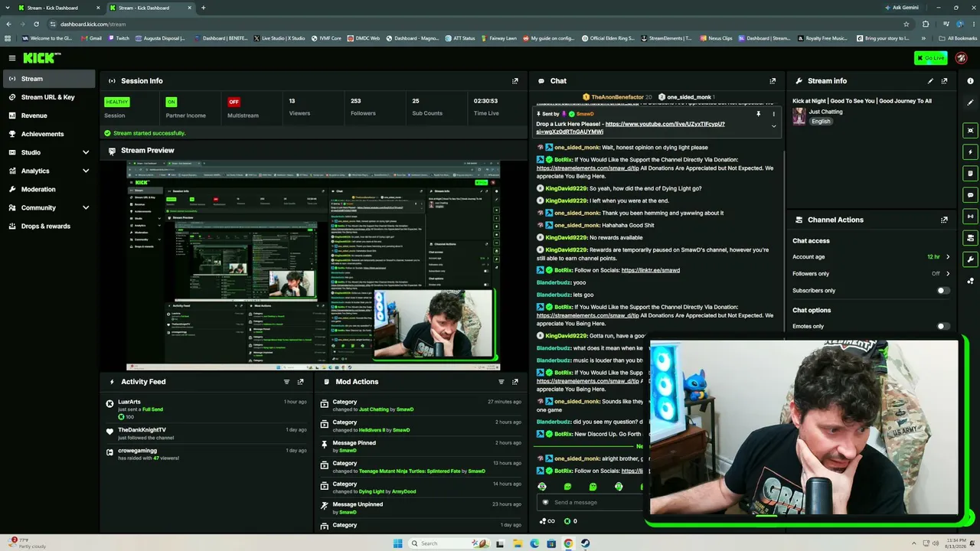Open the Twitch bookmark
This screenshot has width=980, height=551.
point(119,38)
